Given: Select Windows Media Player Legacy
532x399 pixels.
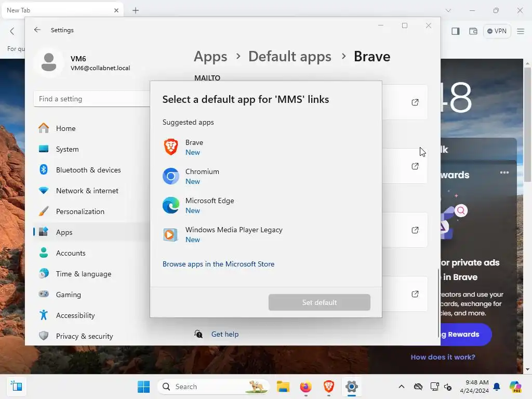Looking at the screenshot, I should [265, 235].
